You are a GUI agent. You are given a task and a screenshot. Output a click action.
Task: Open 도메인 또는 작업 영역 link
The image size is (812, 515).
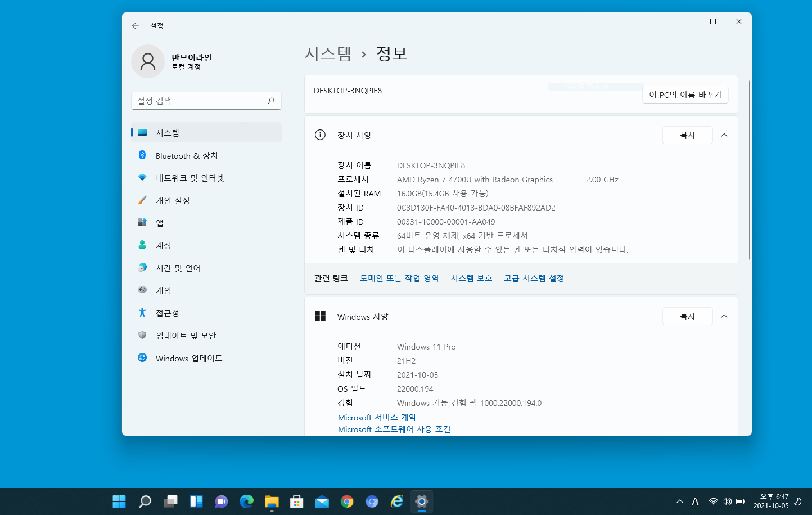pyautogui.click(x=399, y=278)
